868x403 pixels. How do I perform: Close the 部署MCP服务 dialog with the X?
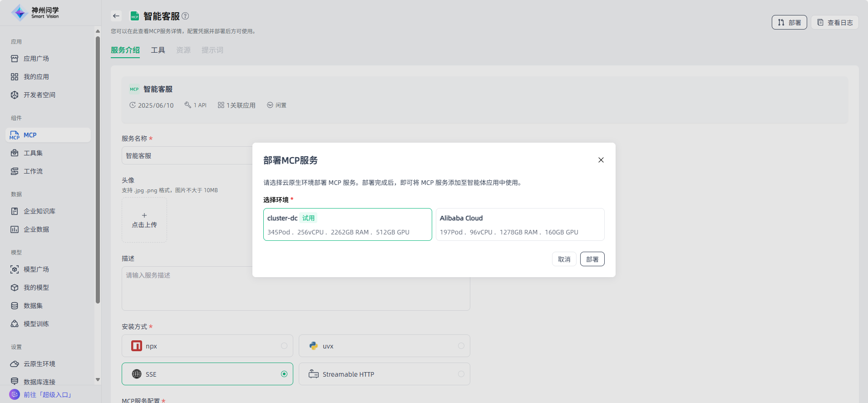point(601,160)
